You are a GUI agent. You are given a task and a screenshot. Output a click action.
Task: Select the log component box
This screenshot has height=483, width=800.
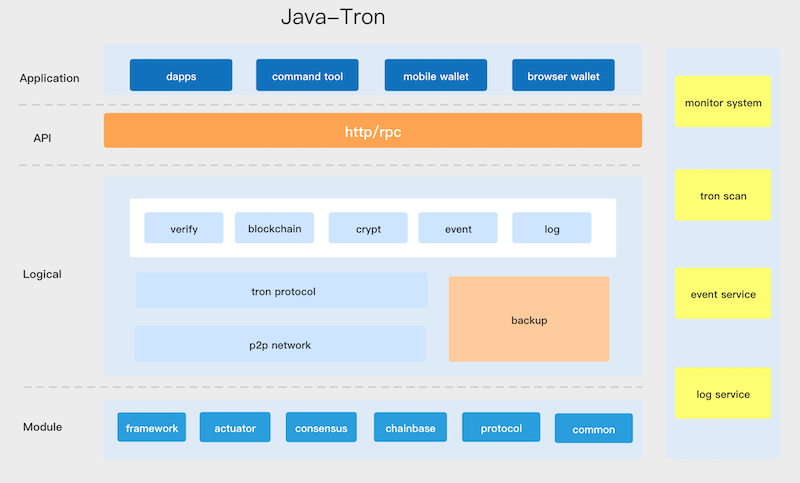[x=552, y=227]
